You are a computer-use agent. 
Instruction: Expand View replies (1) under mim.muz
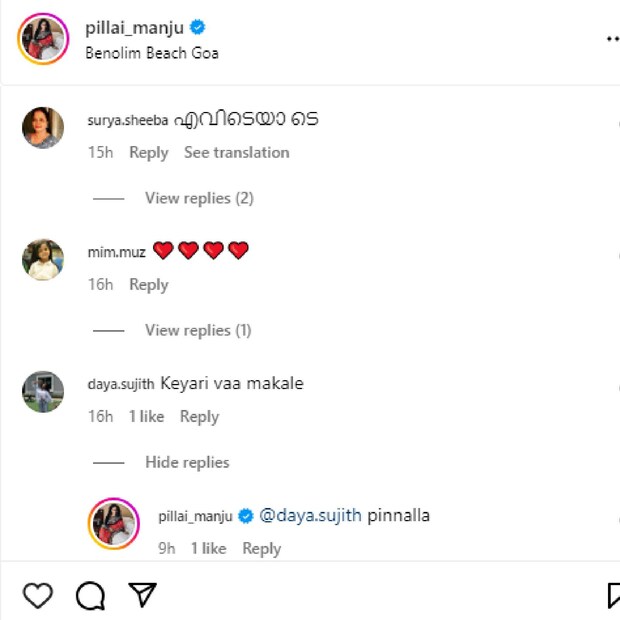[198, 330]
